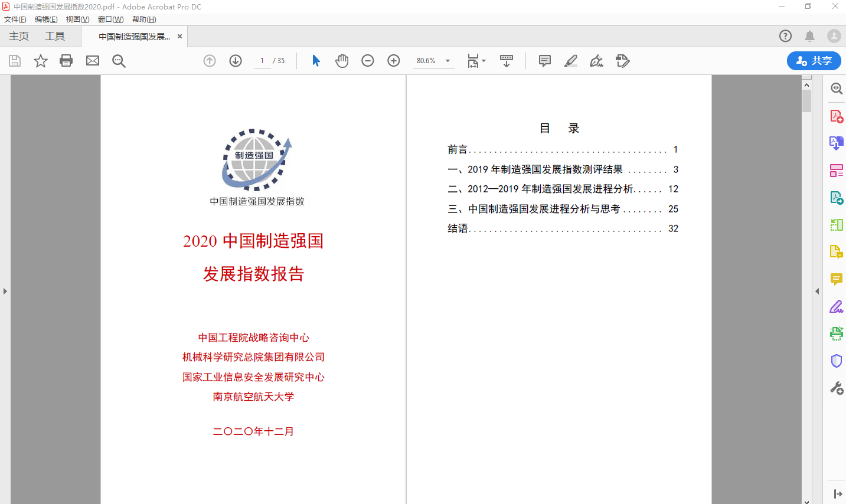Open the Protect shield tool
The width and height of the screenshot is (846, 504).
[837, 361]
